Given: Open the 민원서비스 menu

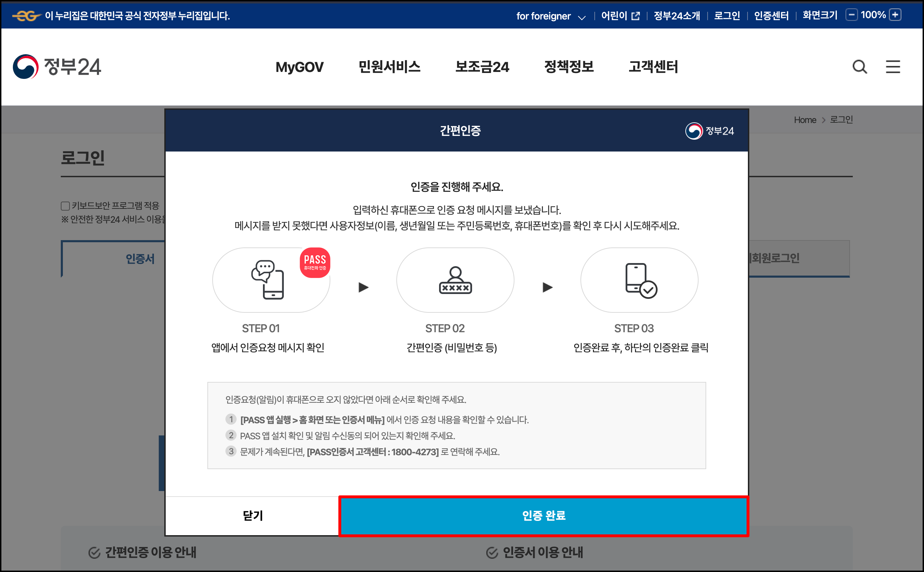Looking at the screenshot, I should click(x=389, y=67).
